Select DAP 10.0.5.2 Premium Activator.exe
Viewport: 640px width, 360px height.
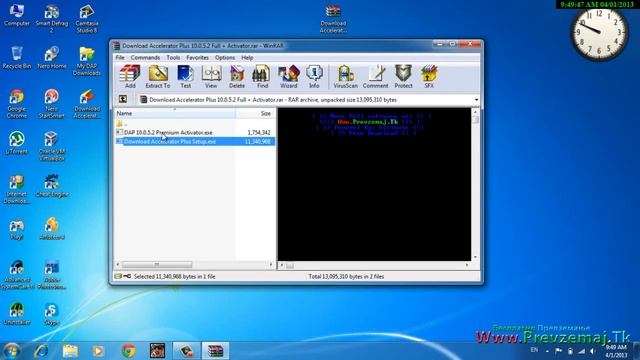point(195,132)
